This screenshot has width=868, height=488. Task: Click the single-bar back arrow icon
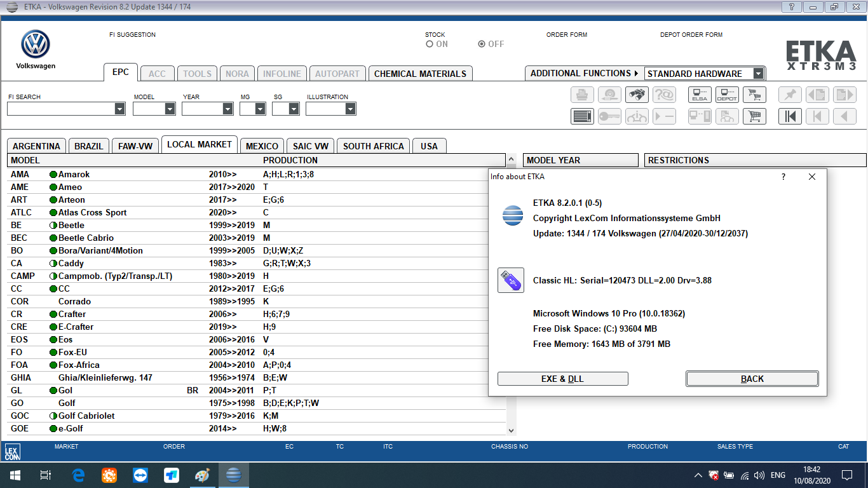pyautogui.click(x=817, y=116)
